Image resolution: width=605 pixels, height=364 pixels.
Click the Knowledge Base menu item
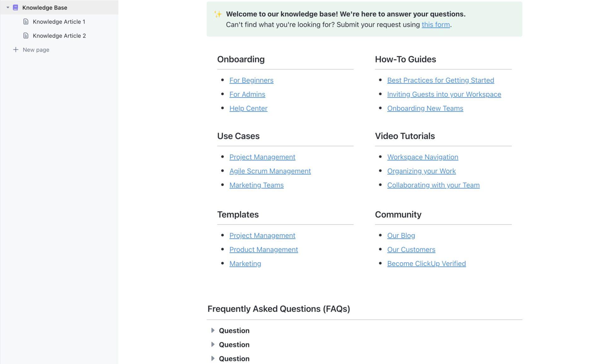click(x=44, y=7)
